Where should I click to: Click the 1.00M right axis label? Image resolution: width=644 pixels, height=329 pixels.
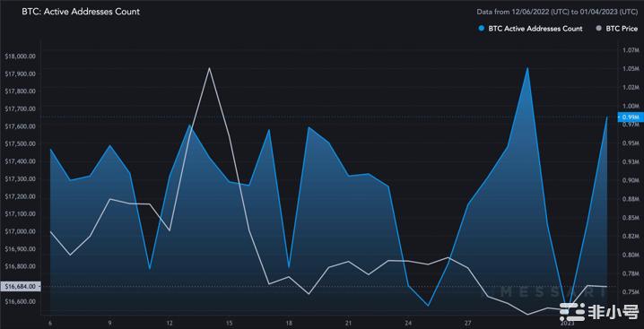pyautogui.click(x=630, y=106)
